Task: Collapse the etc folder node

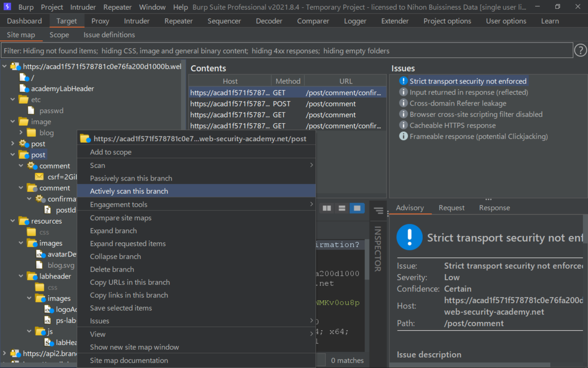Action: (x=13, y=100)
